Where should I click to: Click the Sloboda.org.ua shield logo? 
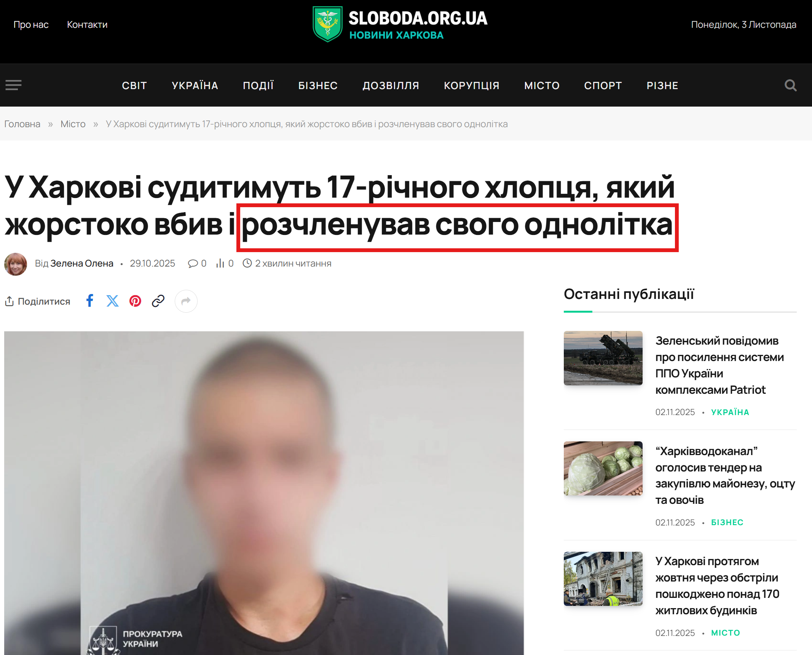[327, 24]
